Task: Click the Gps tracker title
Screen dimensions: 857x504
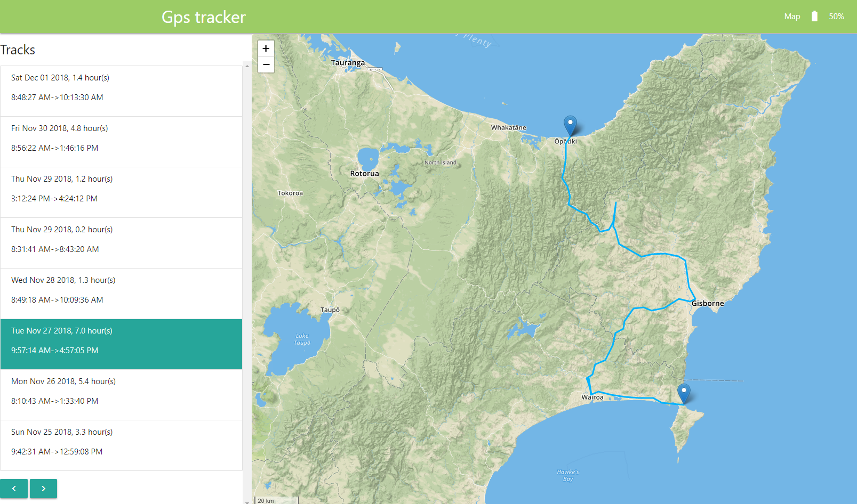Action: (x=204, y=17)
